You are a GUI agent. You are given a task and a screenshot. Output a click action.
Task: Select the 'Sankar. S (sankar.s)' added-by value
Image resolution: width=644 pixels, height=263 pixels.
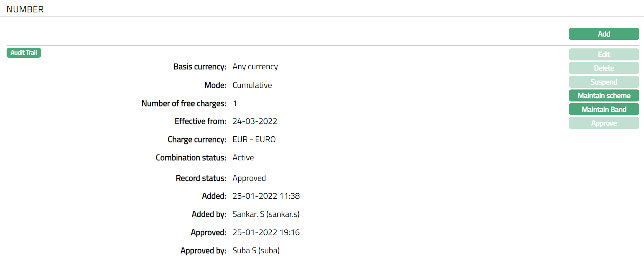click(266, 214)
